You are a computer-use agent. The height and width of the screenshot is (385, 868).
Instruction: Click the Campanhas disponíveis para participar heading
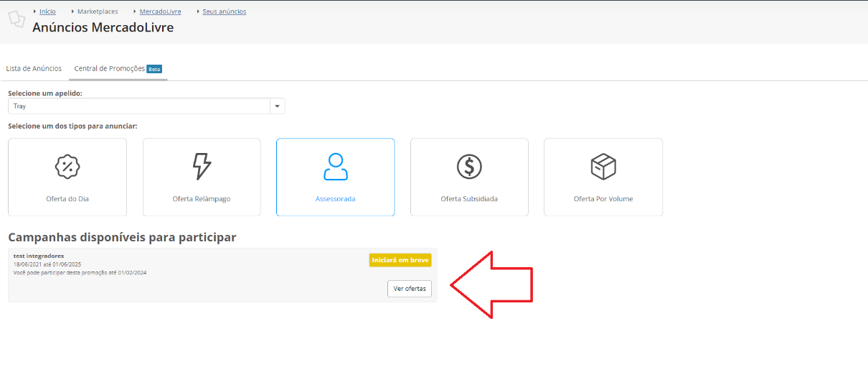tap(122, 238)
